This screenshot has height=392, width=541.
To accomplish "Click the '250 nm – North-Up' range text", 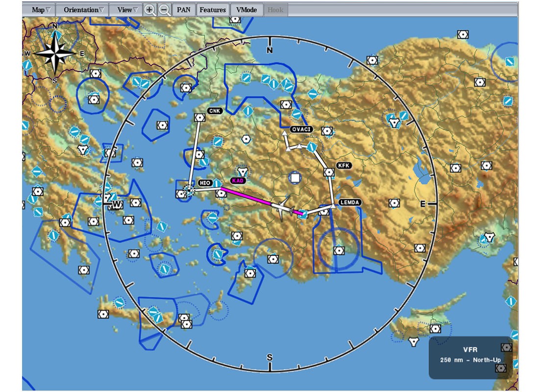I will (470, 360).
